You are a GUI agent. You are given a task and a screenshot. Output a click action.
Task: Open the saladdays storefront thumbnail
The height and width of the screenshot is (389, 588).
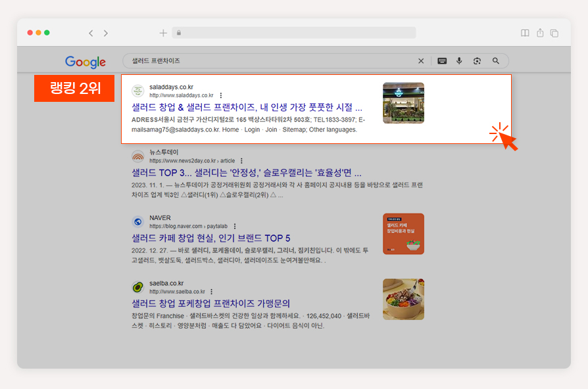[x=403, y=103]
